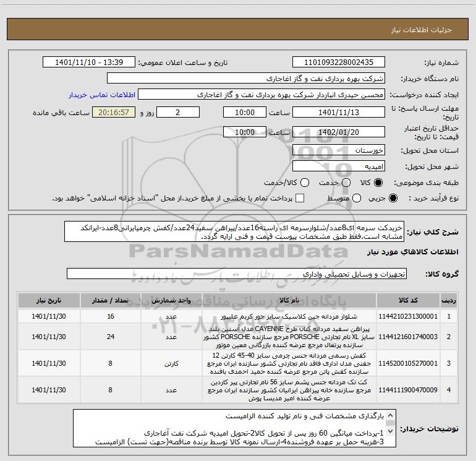Click delivery city field 'امیدیه'
This screenshot has height=461, width=476.
tap(339, 166)
